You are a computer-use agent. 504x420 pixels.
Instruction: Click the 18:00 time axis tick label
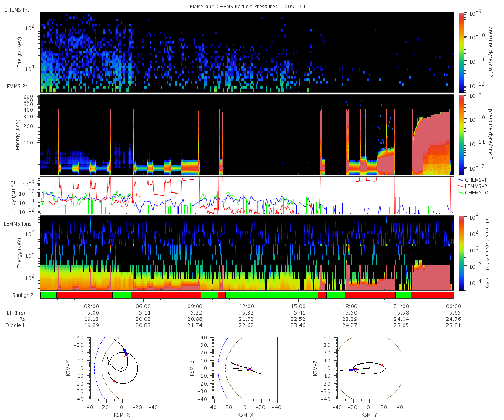click(x=350, y=307)
